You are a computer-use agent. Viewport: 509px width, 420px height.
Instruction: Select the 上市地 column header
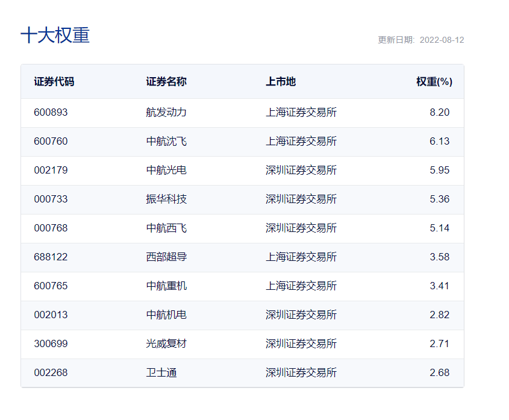(281, 81)
